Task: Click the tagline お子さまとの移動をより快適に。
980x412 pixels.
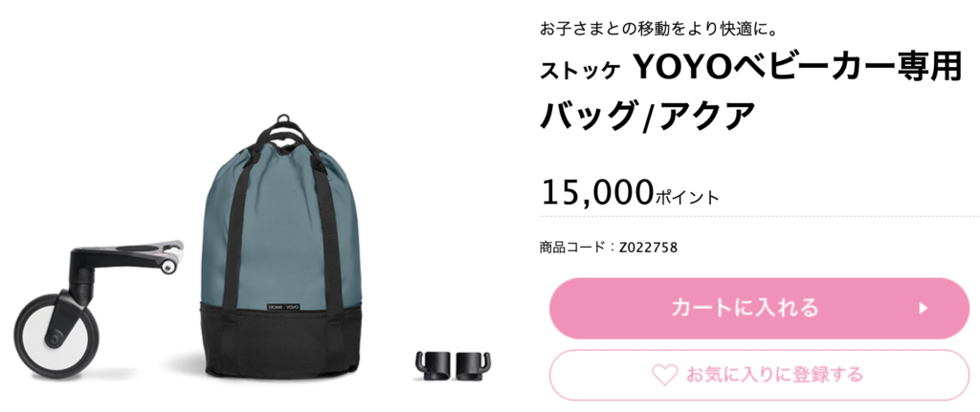Action: tap(658, 29)
